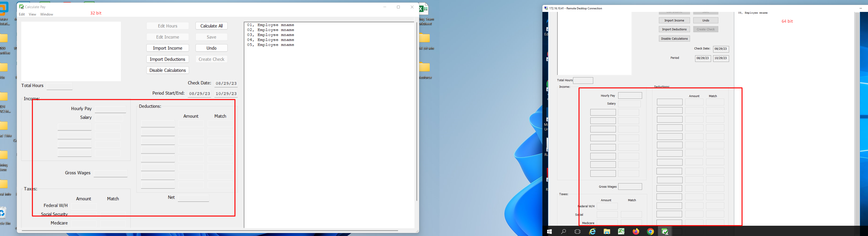
Task: Open the Excel file icon on local desktop
Action: [x=424, y=9]
